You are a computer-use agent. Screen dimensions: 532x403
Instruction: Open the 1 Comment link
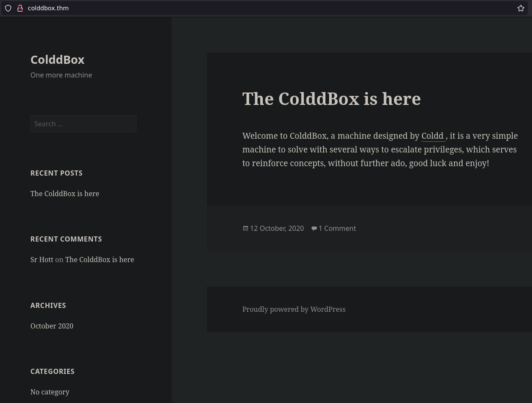click(x=337, y=228)
